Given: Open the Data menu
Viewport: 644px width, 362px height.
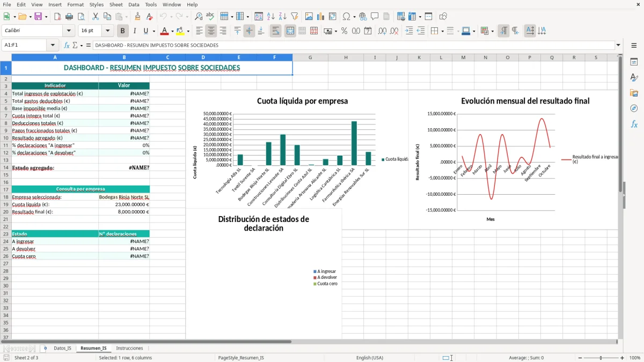Looking at the screenshot, I should pyautogui.click(x=134, y=4).
